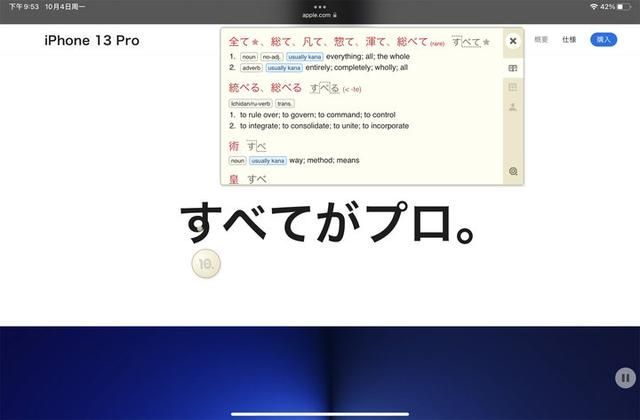Click 'everything; all; the whole' definition
Image resolution: width=640 pixels, height=420 pixels.
pyautogui.click(x=368, y=56)
